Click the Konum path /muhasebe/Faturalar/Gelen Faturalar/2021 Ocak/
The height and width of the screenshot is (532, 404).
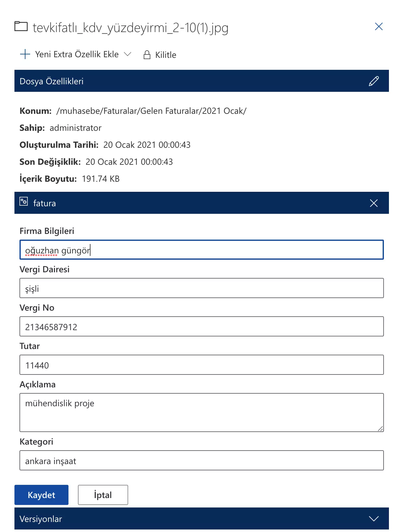point(151,111)
